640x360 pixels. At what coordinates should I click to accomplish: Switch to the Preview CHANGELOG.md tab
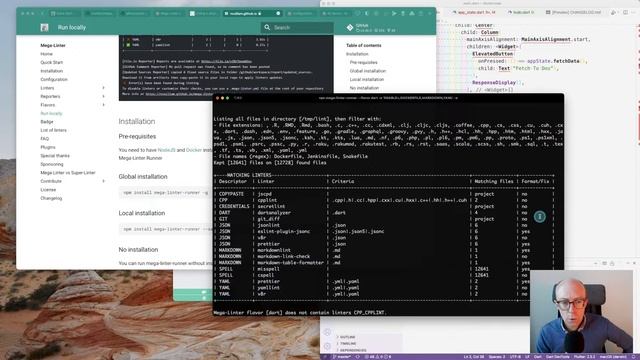[573, 13]
